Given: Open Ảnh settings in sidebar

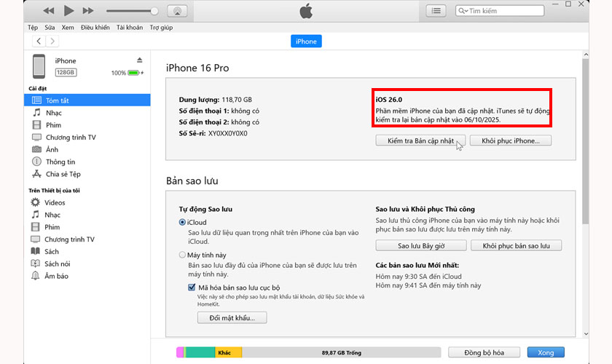Looking at the screenshot, I should [52, 149].
